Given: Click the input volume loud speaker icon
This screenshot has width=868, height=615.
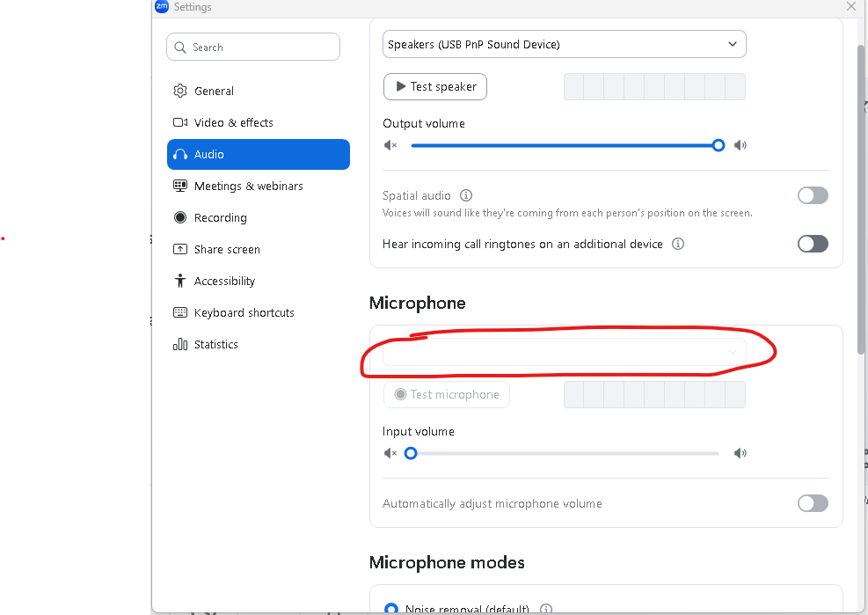Looking at the screenshot, I should coord(740,453).
